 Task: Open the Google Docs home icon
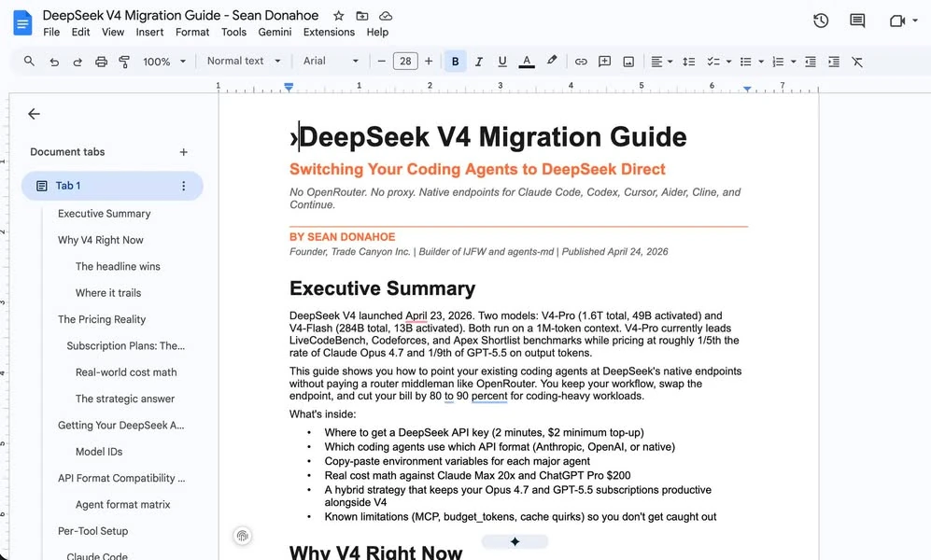coord(22,23)
